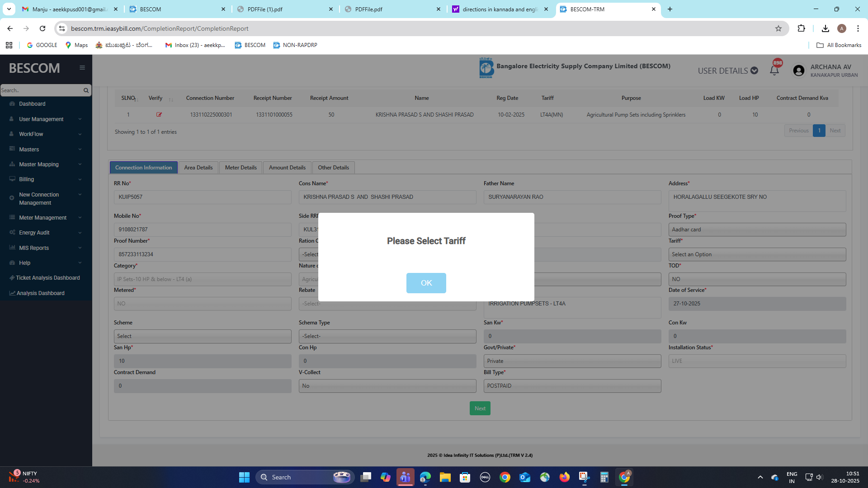Click the sidebar search magnifier icon
This screenshot has width=868, height=488.
86,90
